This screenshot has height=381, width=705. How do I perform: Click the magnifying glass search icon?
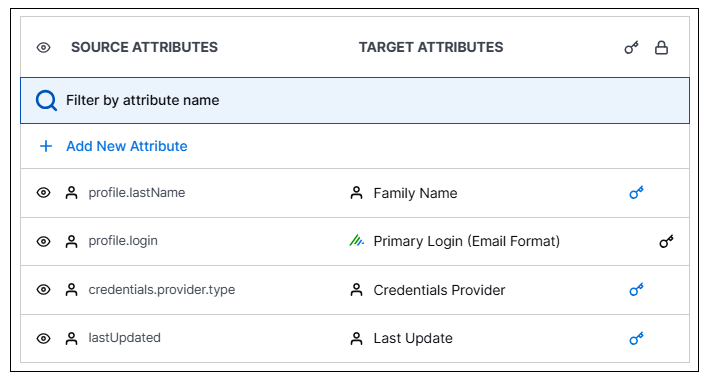46,100
